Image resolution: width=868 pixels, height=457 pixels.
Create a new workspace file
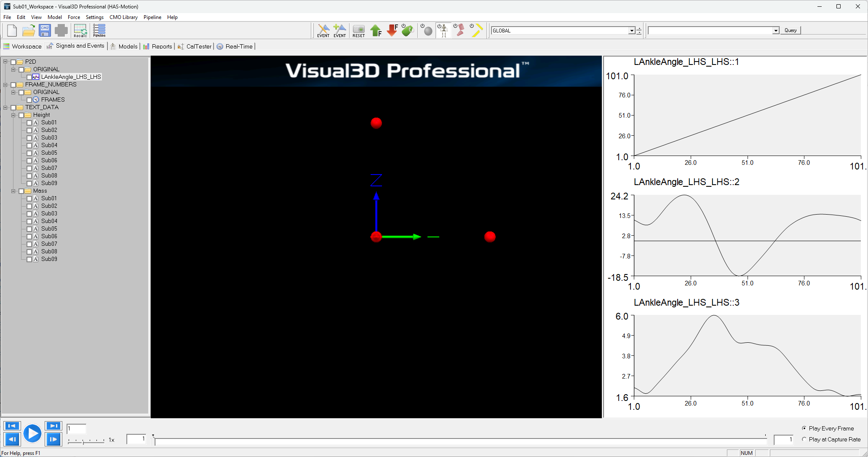tap(12, 30)
